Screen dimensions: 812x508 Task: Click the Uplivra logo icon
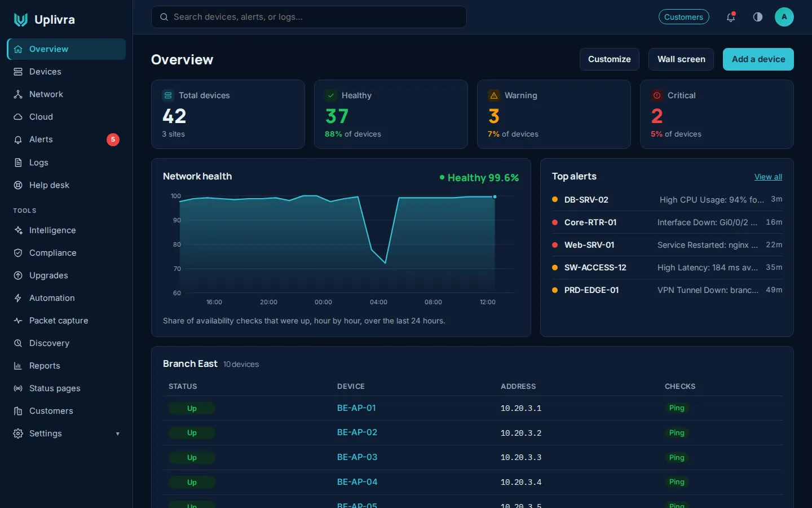pos(21,20)
